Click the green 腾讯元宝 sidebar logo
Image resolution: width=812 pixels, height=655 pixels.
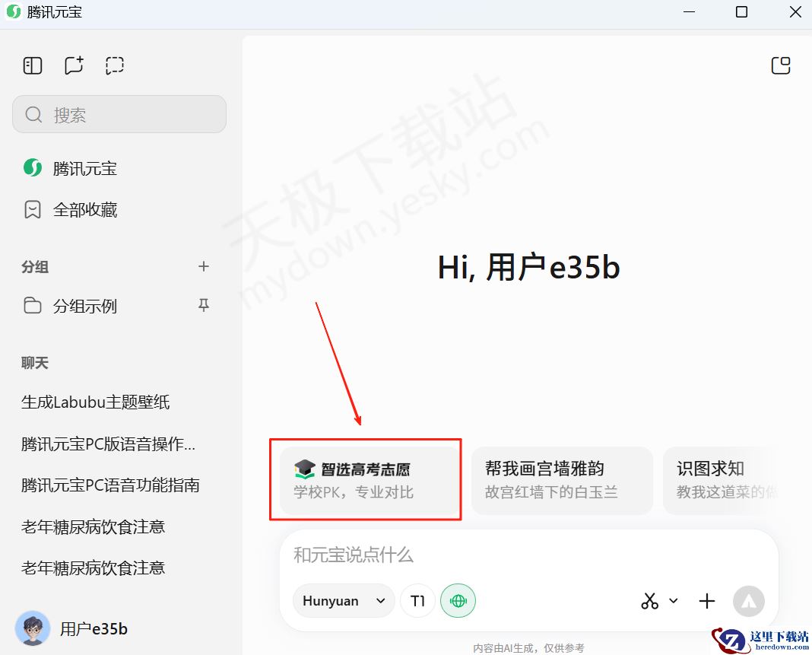coord(33,168)
